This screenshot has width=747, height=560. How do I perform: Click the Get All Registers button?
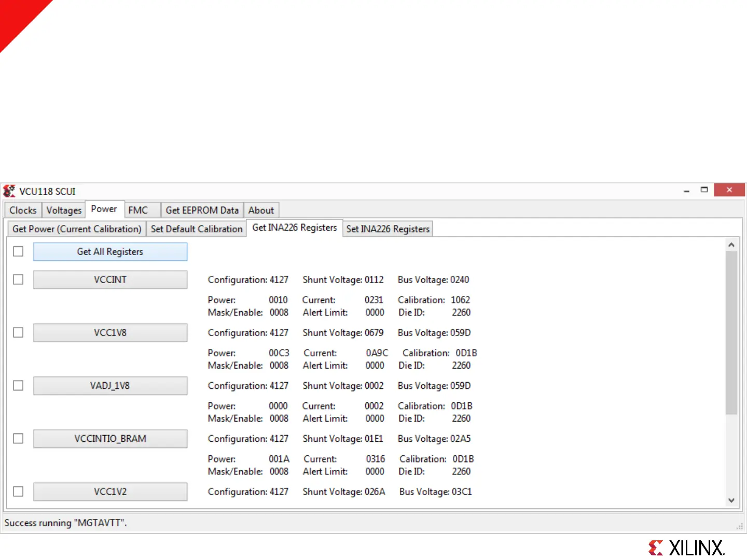110,251
